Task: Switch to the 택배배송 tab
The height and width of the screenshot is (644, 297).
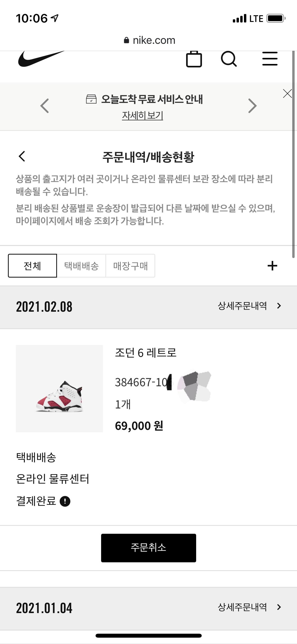Action: pos(81,266)
